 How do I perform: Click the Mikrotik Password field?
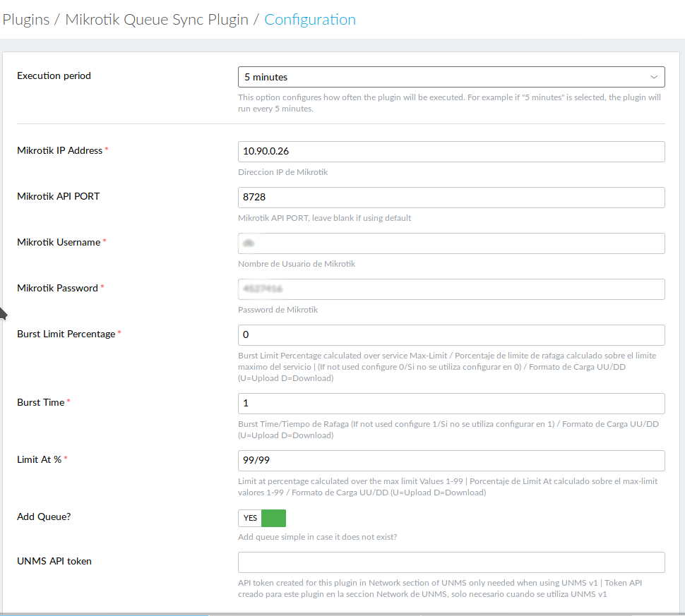click(x=451, y=289)
